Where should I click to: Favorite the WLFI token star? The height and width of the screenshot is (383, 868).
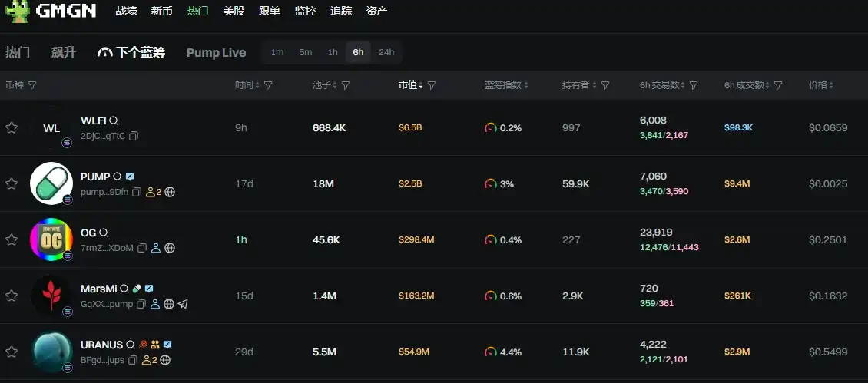coord(11,128)
